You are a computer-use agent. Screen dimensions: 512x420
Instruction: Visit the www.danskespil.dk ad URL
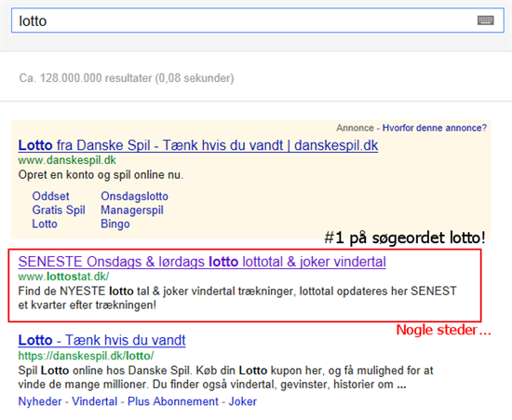(x=67, y=160)
